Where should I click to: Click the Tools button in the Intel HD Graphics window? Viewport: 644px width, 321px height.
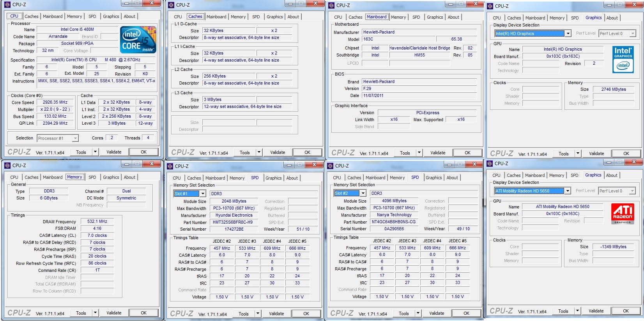[x=564, y=153]
